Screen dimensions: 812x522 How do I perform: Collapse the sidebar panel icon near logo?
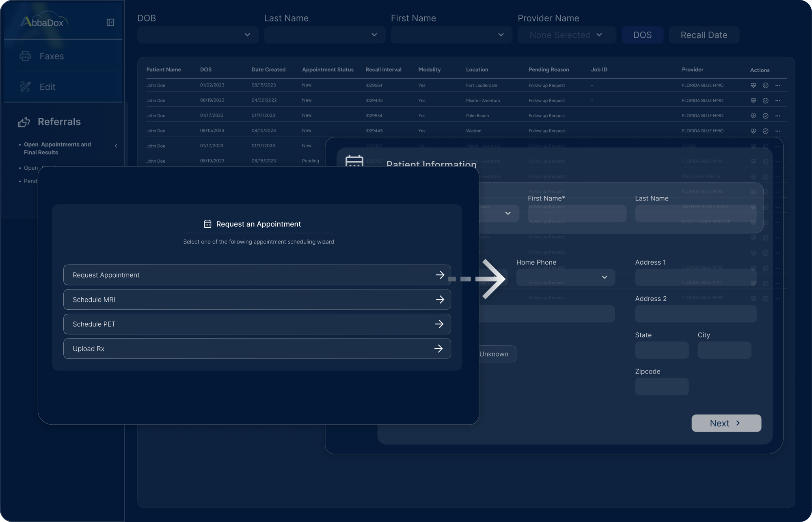tap(110, 22)
